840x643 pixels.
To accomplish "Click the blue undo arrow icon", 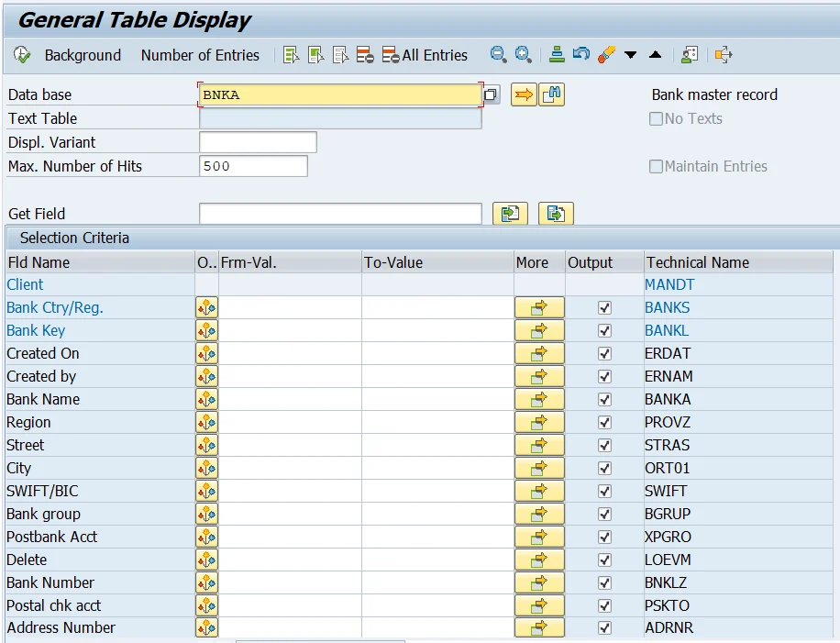I will [581, 54].
